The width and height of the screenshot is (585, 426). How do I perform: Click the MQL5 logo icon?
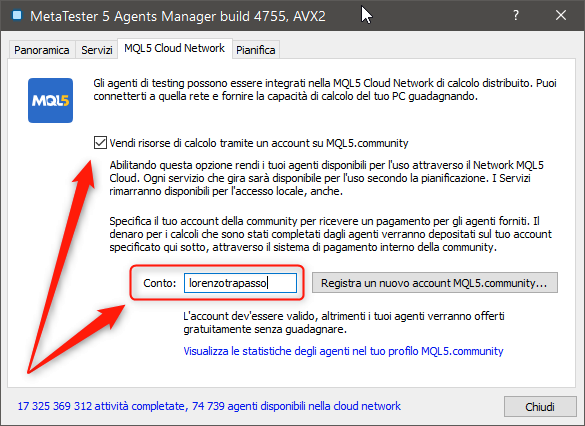tap(50, 100)
